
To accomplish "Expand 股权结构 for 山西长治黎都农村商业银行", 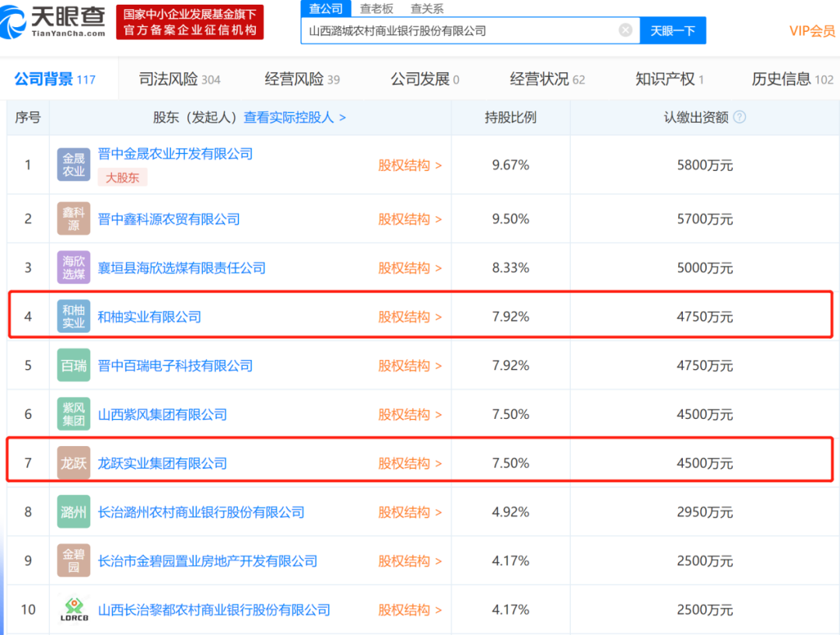I will (x=411, y=609).
